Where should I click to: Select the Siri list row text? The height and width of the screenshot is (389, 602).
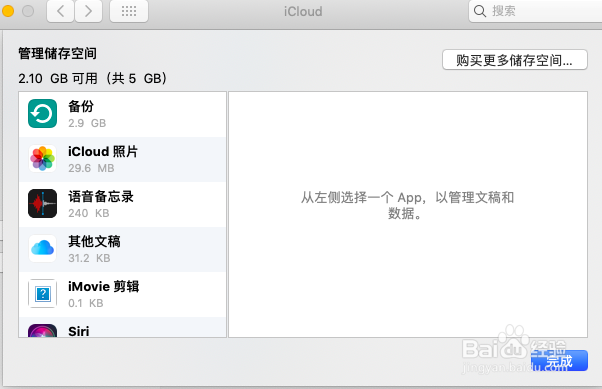click(79, 331)
